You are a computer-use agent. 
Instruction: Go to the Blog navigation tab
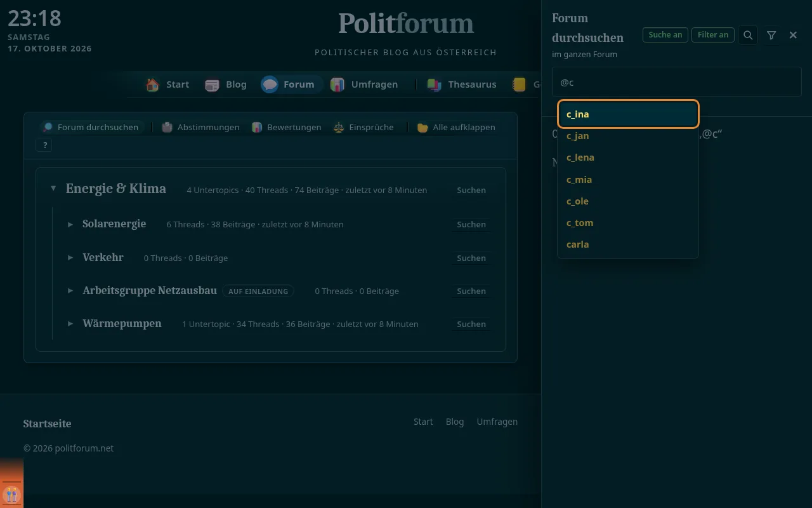click(x=226, y=84)
